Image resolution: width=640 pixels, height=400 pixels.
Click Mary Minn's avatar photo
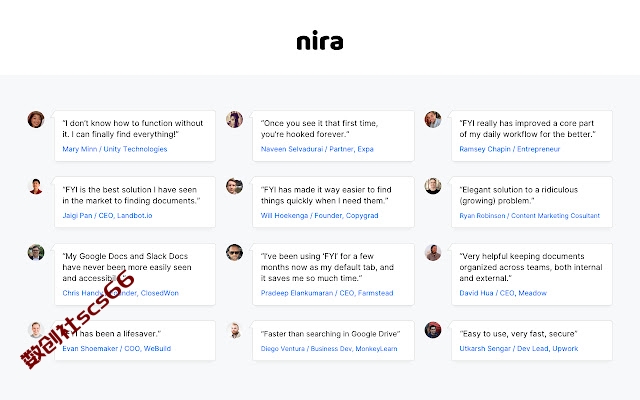pyautogui.click(x=36, y=119)
